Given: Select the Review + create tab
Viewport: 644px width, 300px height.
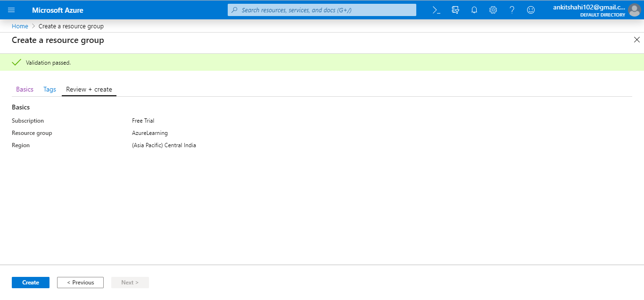Looking at the screenshot, I should (x=89, y=89).
